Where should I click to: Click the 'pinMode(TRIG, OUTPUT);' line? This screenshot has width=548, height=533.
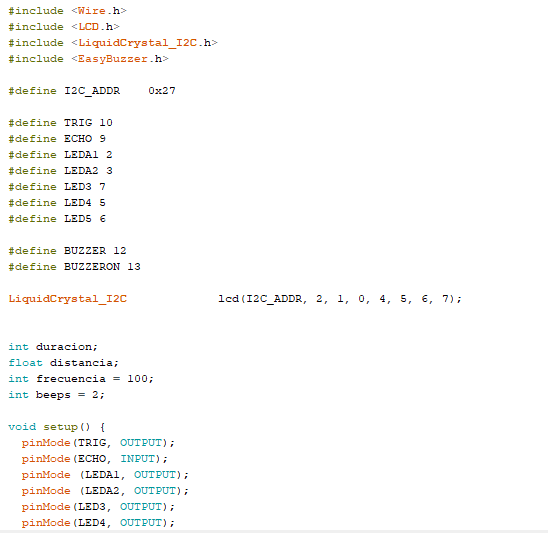coord(98,443)
